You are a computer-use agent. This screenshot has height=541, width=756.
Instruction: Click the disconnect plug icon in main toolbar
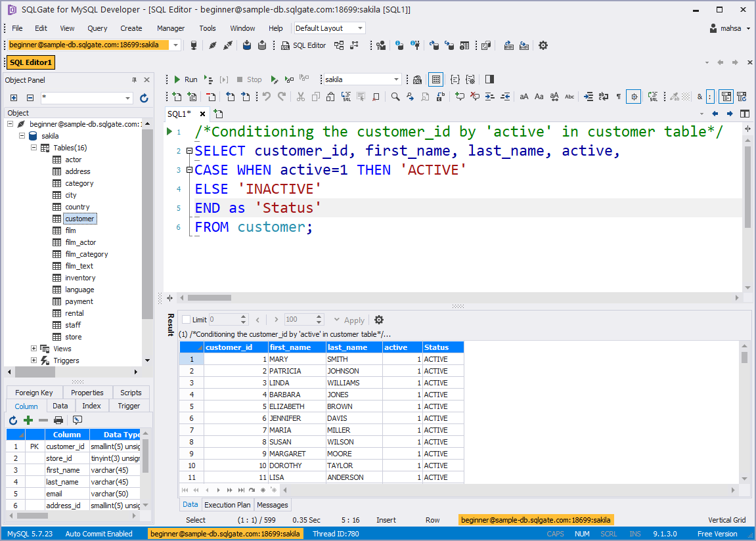click(x=228, y=45)
